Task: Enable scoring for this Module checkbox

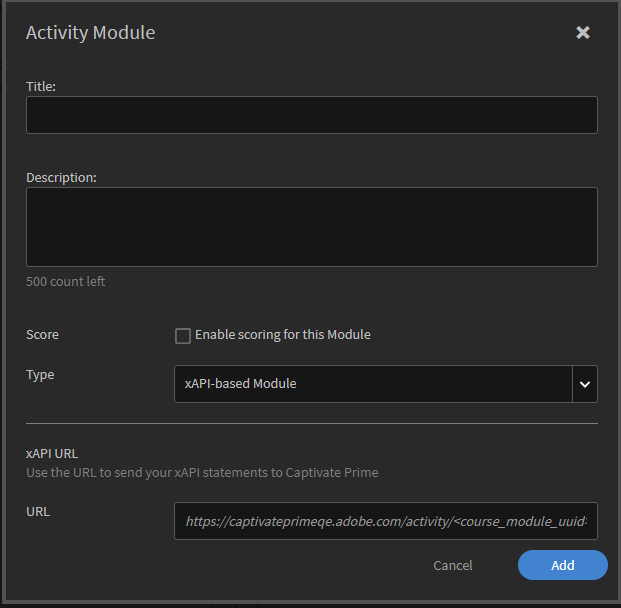Action: [x=183, y=336]
